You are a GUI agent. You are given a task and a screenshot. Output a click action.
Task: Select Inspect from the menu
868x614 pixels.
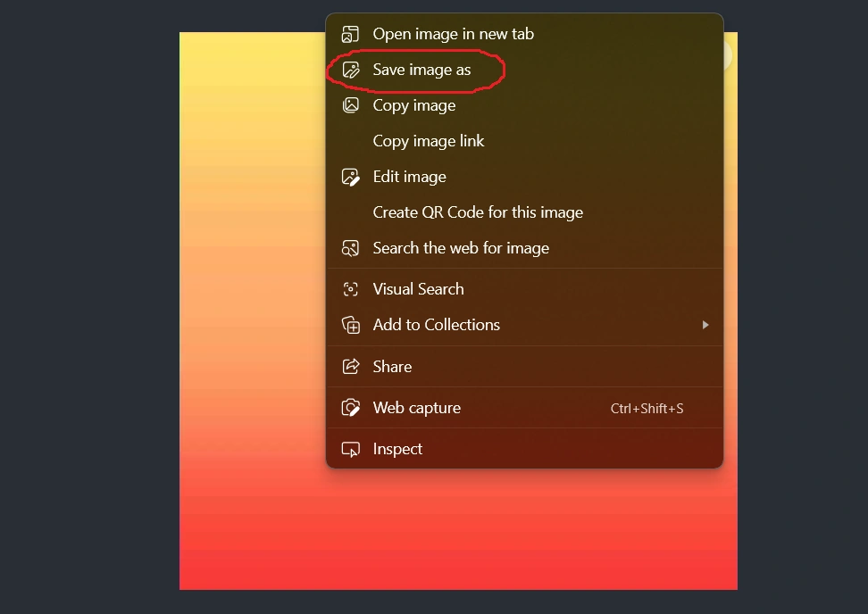397,449
